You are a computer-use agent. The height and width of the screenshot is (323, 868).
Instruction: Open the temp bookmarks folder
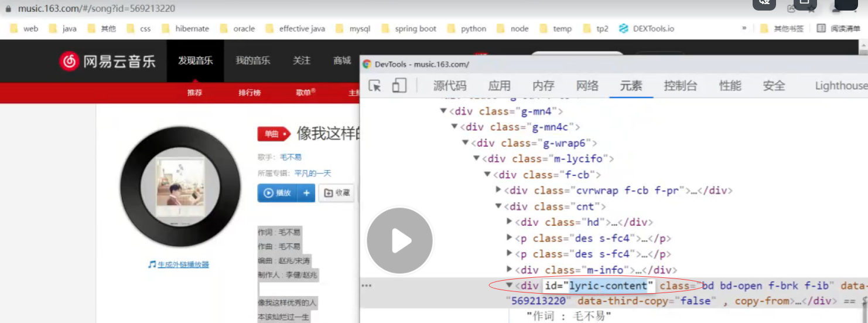[555, 28]
